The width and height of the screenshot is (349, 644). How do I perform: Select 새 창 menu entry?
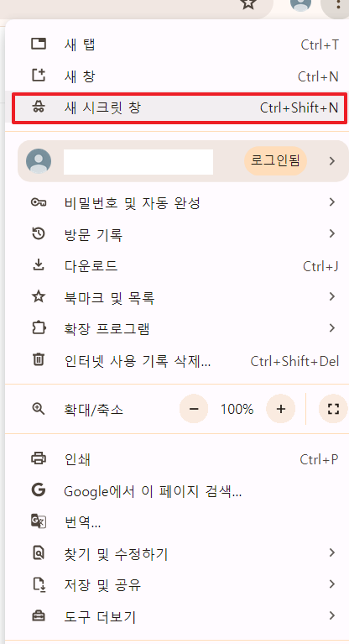point(177,76)
